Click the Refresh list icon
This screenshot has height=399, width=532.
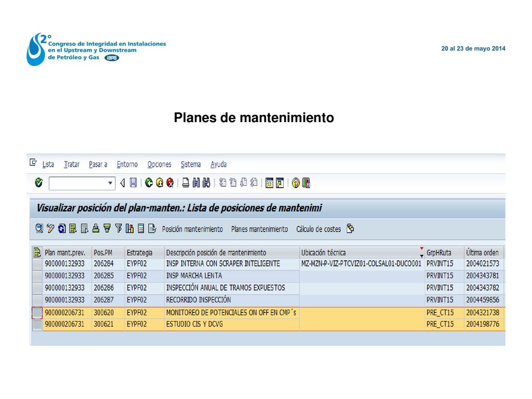pyautogui.click(x=62, y=229)
